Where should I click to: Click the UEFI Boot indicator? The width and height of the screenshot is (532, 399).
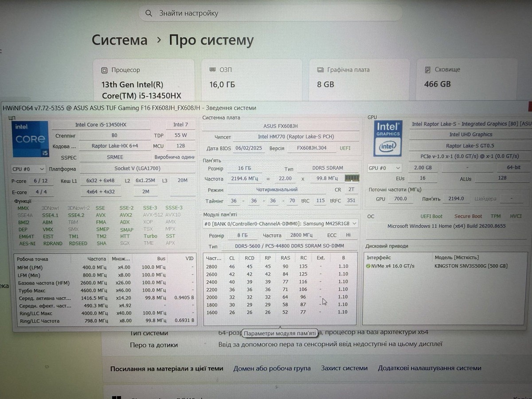[431, 216]
